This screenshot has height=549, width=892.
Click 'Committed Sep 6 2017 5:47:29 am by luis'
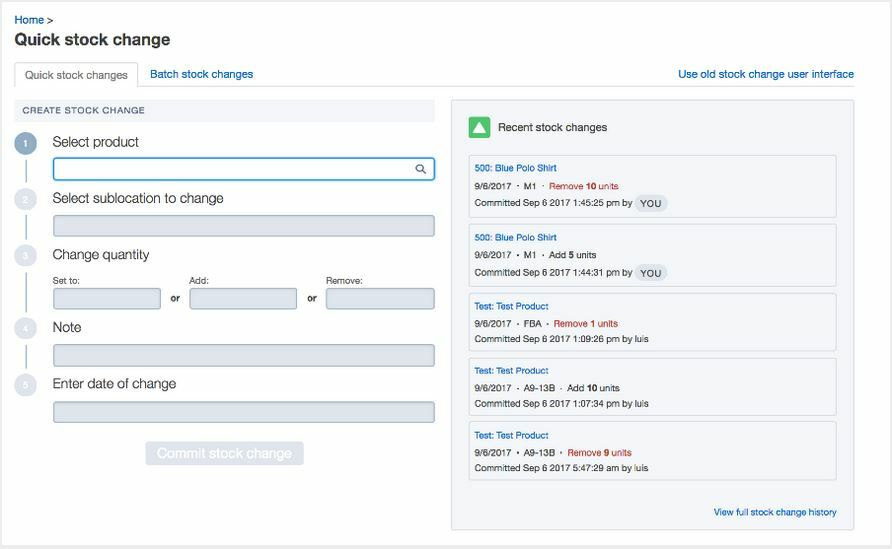click(561, 468)
